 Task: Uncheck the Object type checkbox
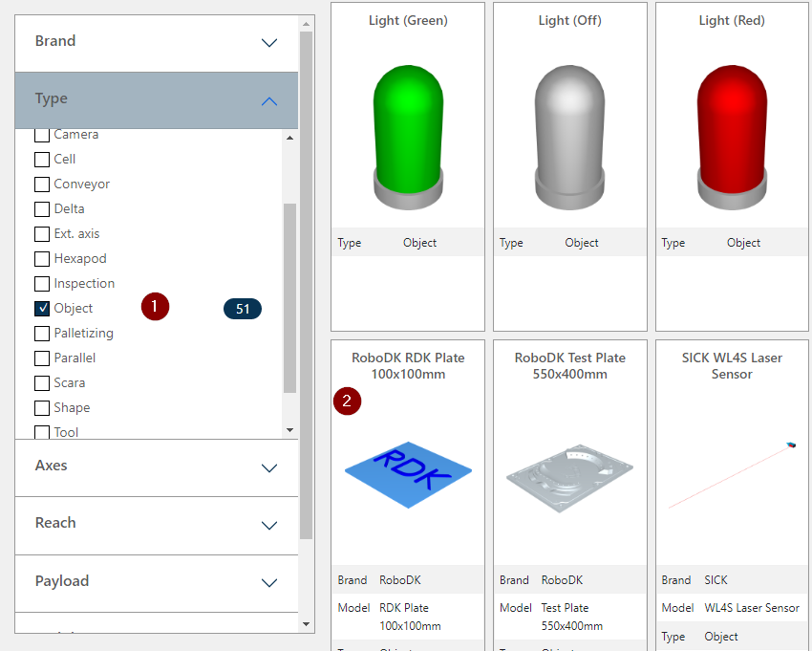[x=42, y=309]
